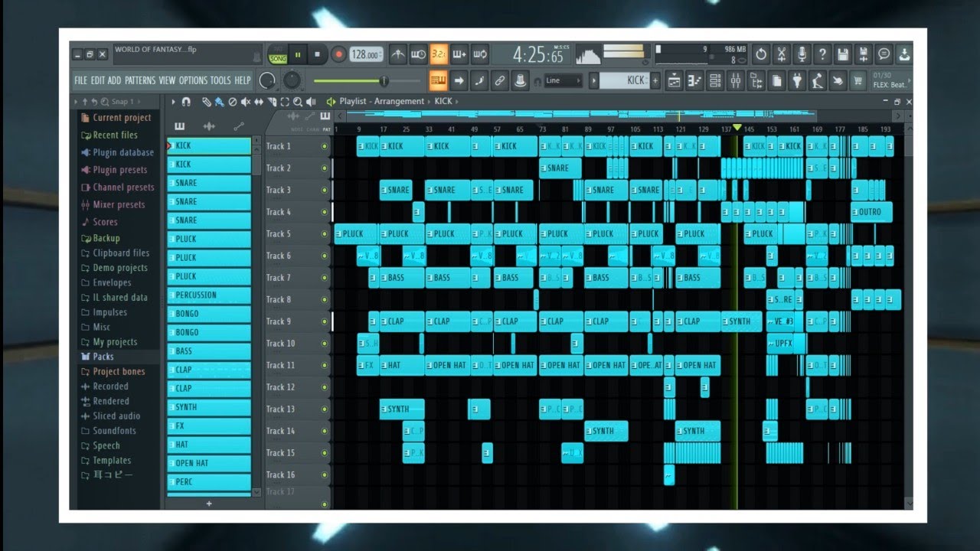980x551 pixels.
Task: Open the ADD menu
Action: [114, 80]
